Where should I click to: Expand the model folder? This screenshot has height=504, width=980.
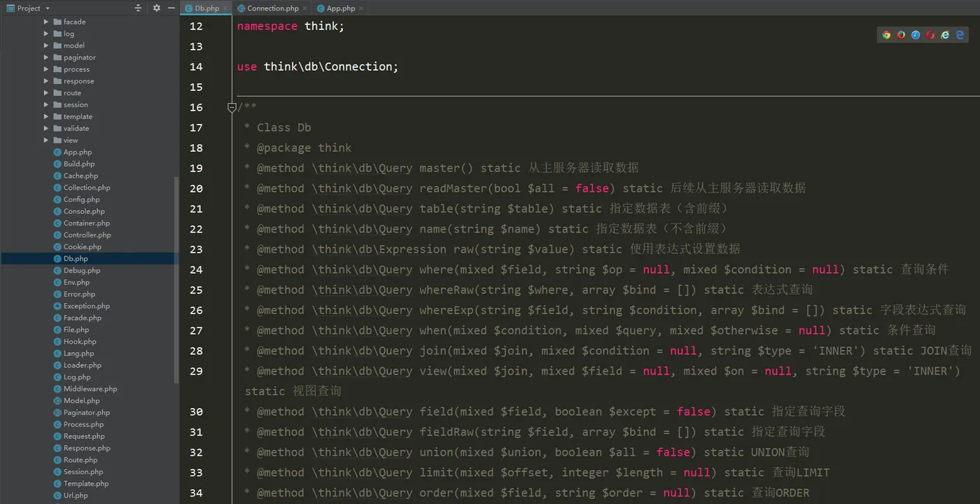pyautogui.click(x=46, y=45)
